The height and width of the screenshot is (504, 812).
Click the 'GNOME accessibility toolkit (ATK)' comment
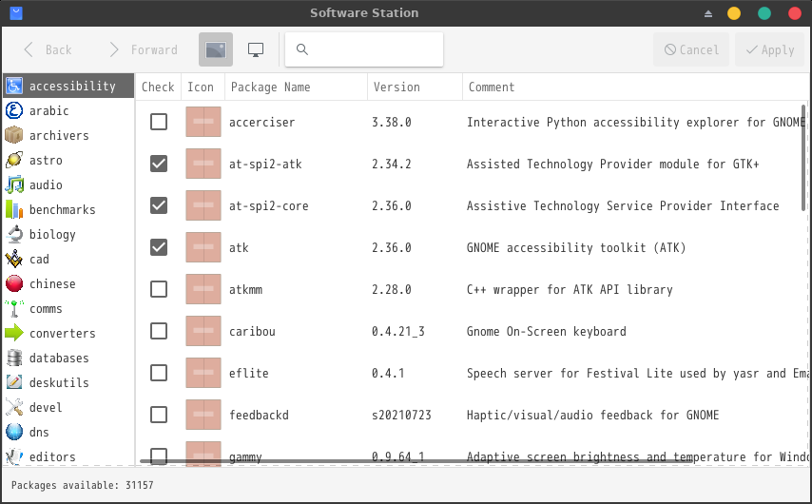576,247
